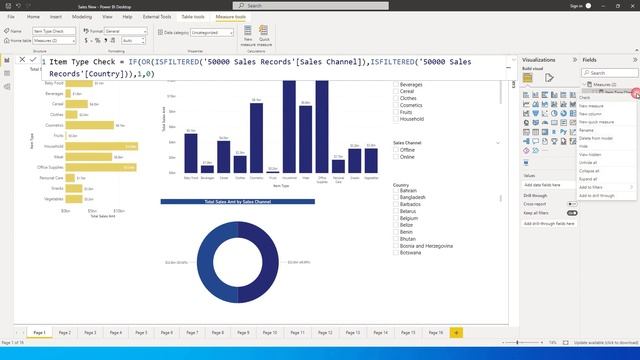Click Add data fields here well
The width and height of the screenshot is (640, 360).
coord(549,185)
